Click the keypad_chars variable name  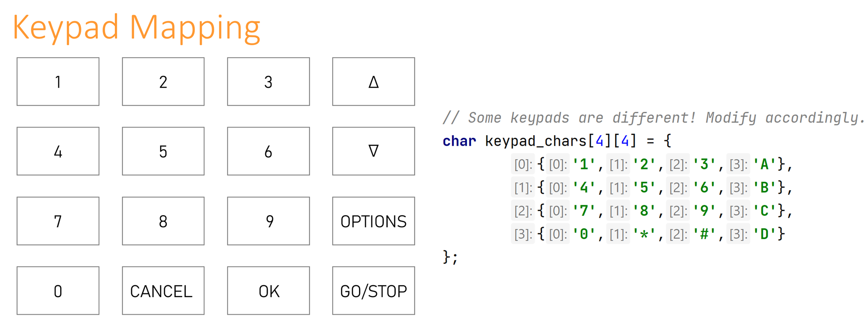coord(536,141)
